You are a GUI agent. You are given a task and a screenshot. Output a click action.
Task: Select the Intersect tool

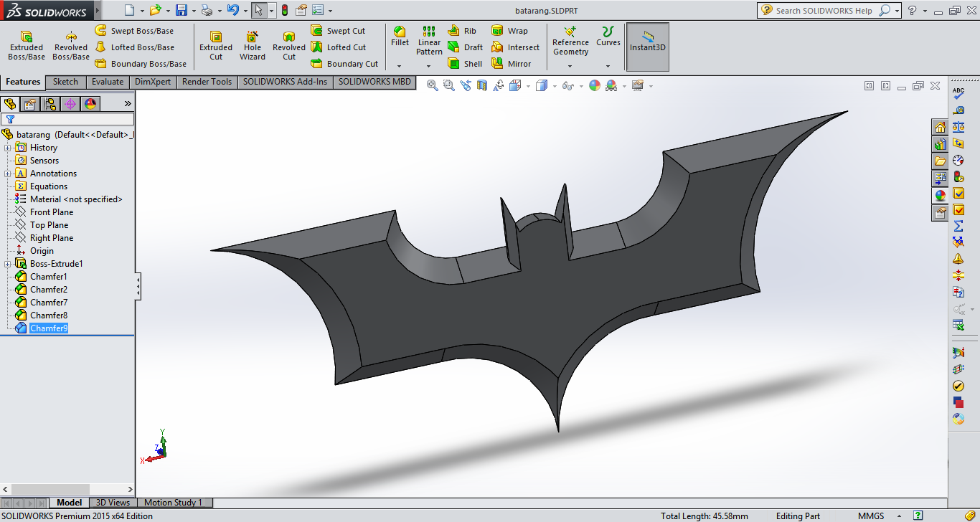[x=515, y=47]
